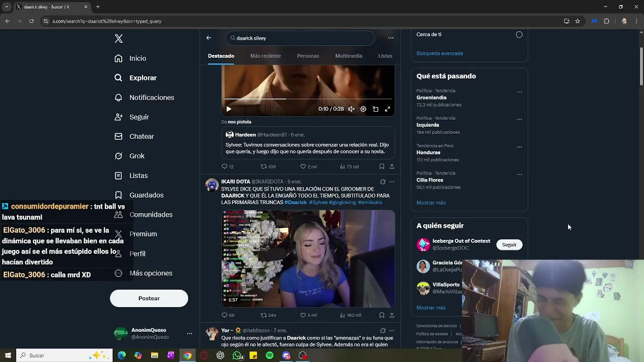
Task: Like the post with 2 mil likes
Action: pyautogui.click(x=308, y=166)
